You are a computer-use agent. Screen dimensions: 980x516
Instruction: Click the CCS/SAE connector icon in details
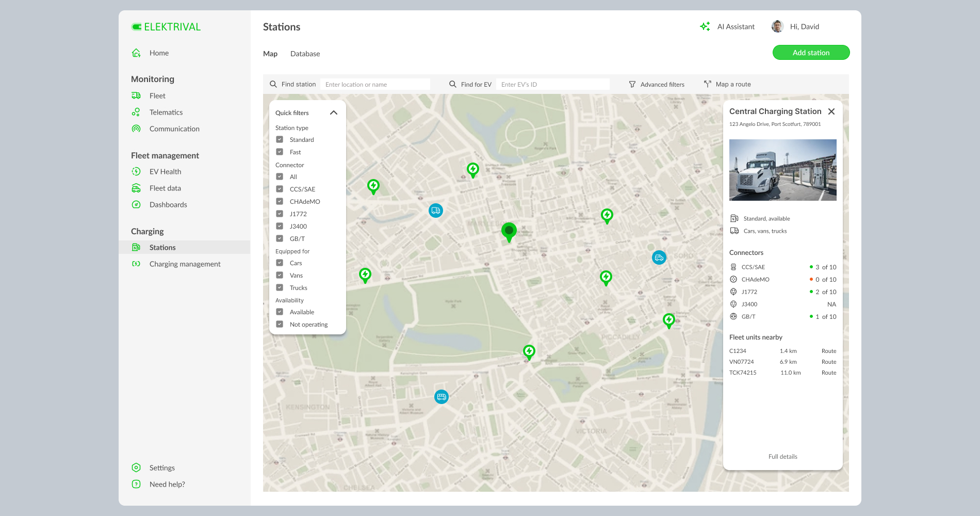click(x=733, y=267)
